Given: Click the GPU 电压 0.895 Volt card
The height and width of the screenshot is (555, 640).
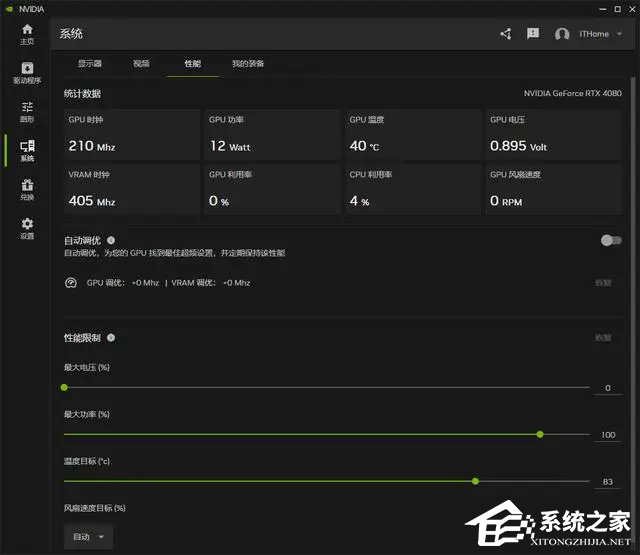Looking at the screenshot, I should [553, 135].
